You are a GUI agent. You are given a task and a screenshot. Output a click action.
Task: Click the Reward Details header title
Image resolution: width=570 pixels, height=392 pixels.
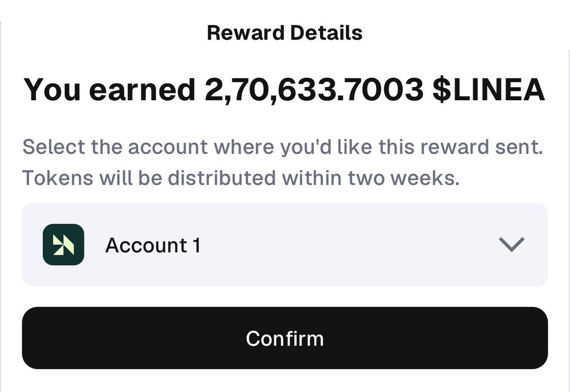tap(285, 33)
